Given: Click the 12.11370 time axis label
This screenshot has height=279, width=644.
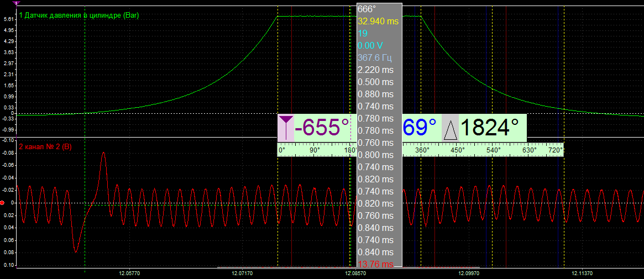Looking at the screenshot, I should [x=582, y=273].
